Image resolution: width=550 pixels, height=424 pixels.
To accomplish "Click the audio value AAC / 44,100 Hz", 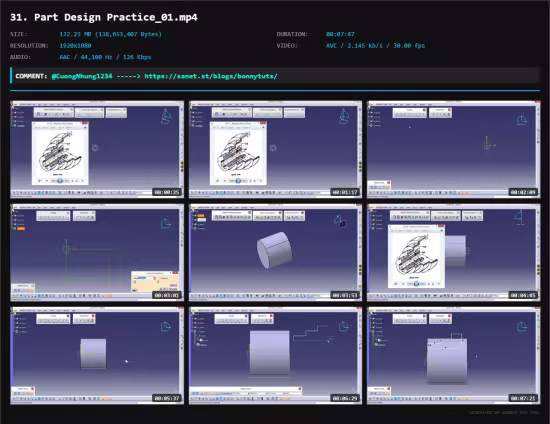I will [x=105, y=57].
